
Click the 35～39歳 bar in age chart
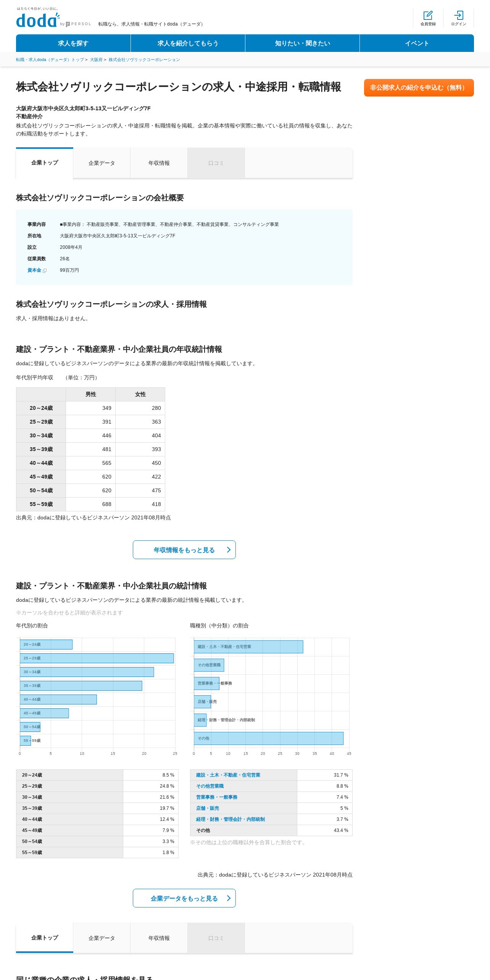[x=81, y=686]
